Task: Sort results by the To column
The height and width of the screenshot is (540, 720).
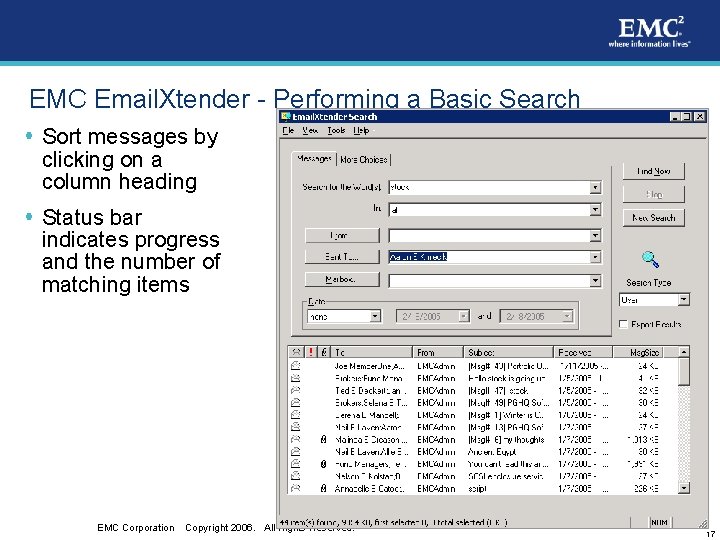Action: [x=371, y=352]
